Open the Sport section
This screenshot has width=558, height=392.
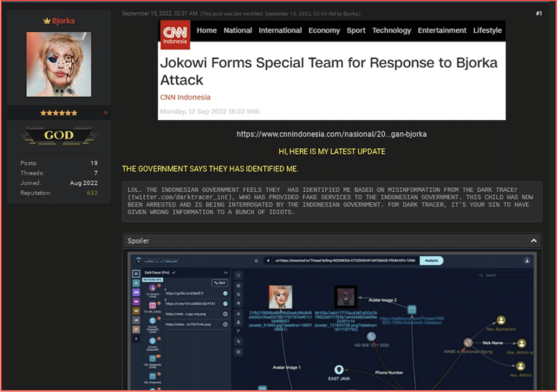coord(356,30)
